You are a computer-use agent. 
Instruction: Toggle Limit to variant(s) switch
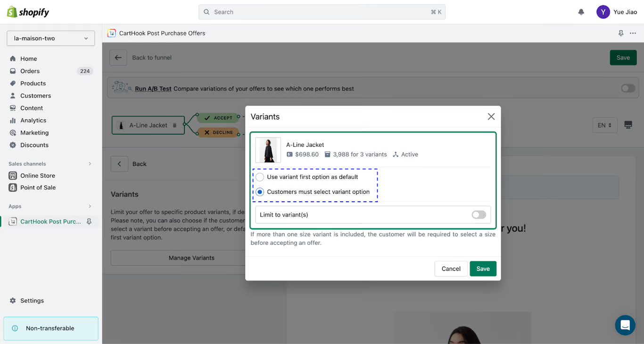[x=479, y=215]
